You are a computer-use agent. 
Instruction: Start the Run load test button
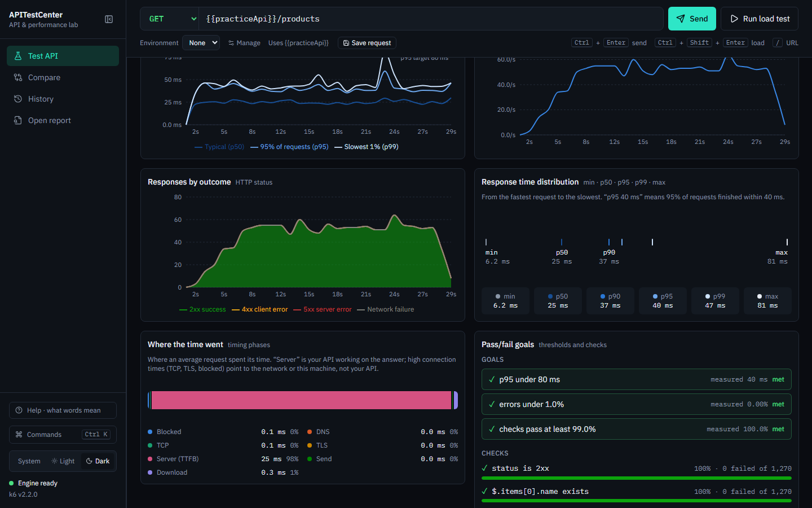[760, 19]
